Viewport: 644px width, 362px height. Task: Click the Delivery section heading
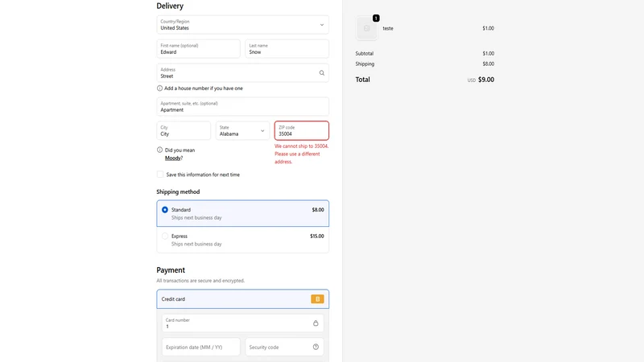coord(170,6)
